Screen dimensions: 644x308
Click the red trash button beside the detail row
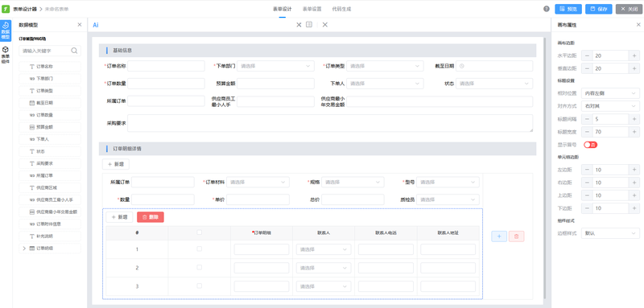(x=516, y=236)
